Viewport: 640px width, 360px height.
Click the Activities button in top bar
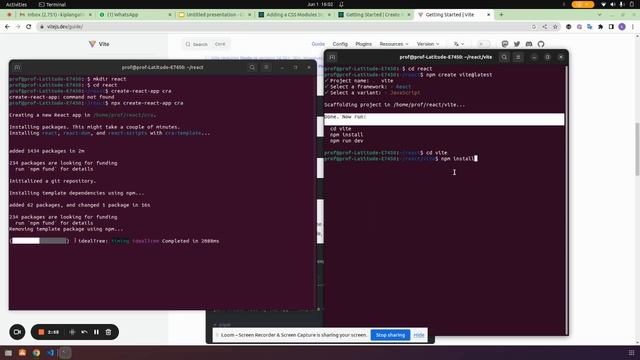click(x=16, y=4)
